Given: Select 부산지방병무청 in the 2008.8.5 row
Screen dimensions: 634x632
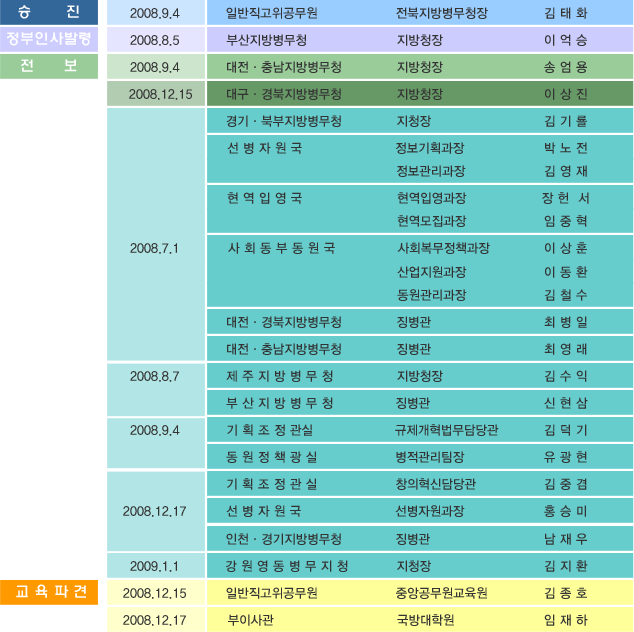Looking at the screenshot, I should click(x=266, y=41).
